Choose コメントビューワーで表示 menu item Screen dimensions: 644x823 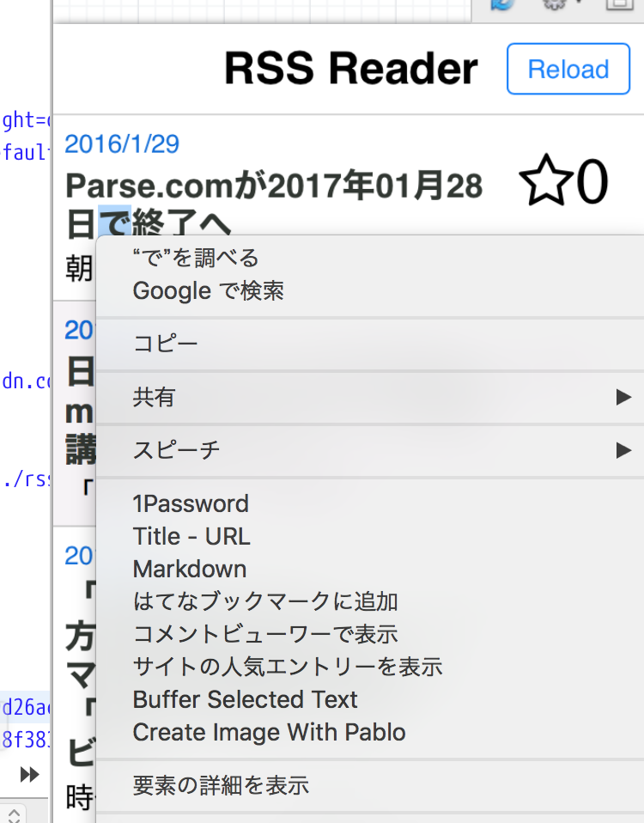click(x=265, y=635)
